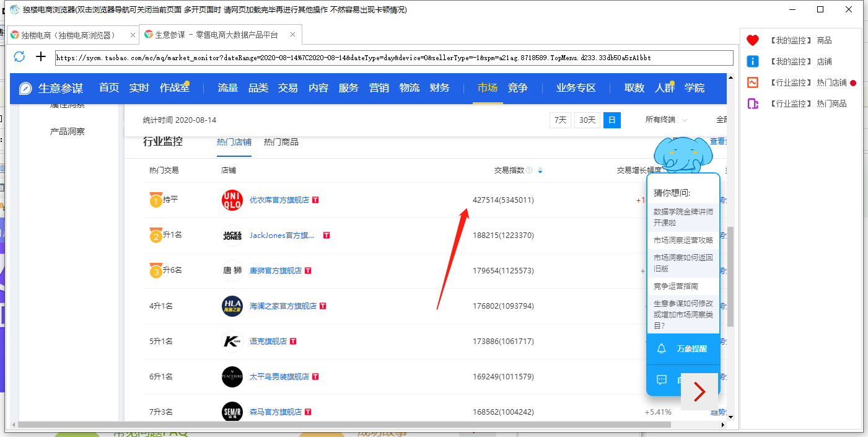Click the browser refresh icon
Viewport: 868px width, 437px height.
click(19, 57)
